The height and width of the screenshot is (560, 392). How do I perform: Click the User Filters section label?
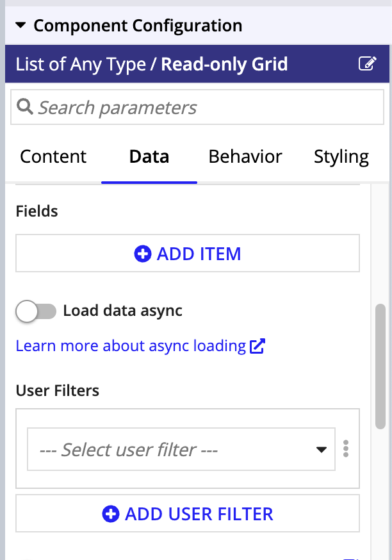click(58, 390)
